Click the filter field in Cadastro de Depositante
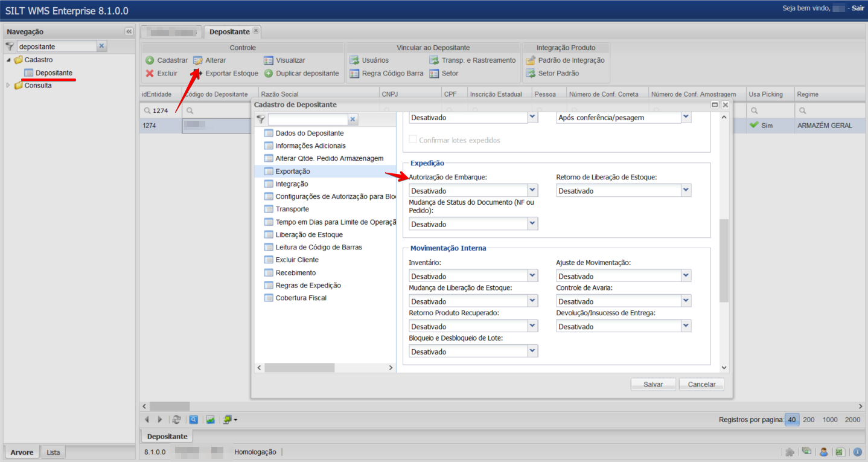The width and height of the screenshot is (868, 462). pos(308,119)
